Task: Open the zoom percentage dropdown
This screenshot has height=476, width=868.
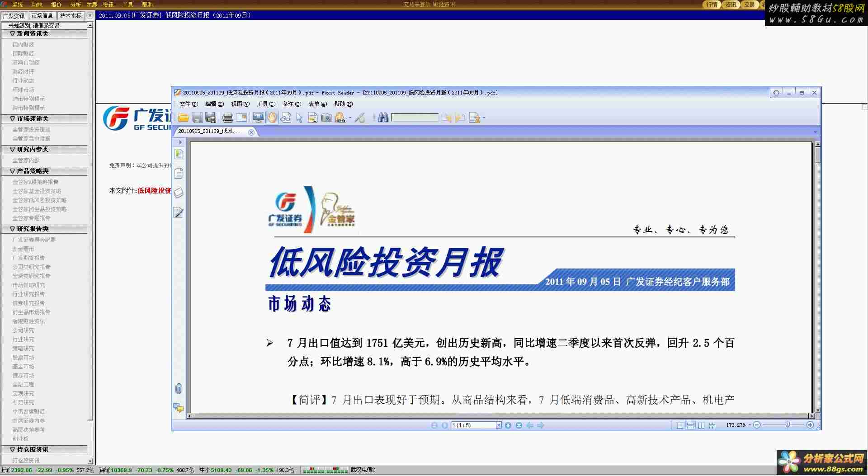Action: (x=750, y=425)
